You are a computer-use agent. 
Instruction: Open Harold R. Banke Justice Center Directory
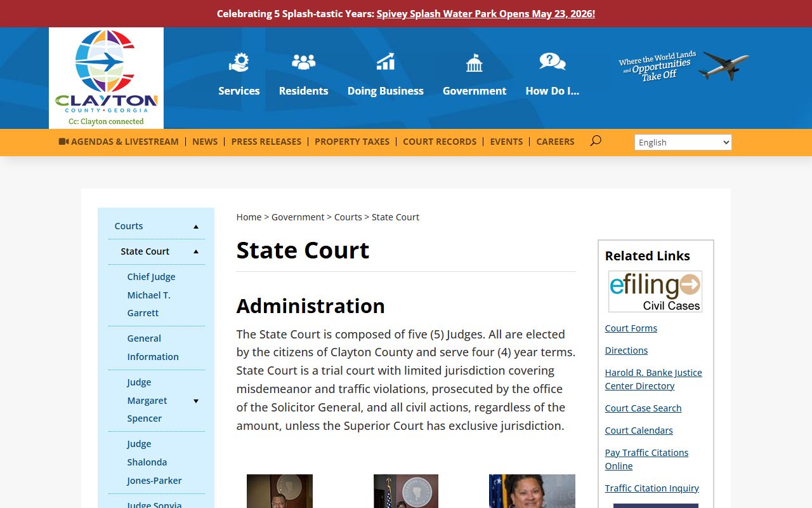[x=653, y=379]
